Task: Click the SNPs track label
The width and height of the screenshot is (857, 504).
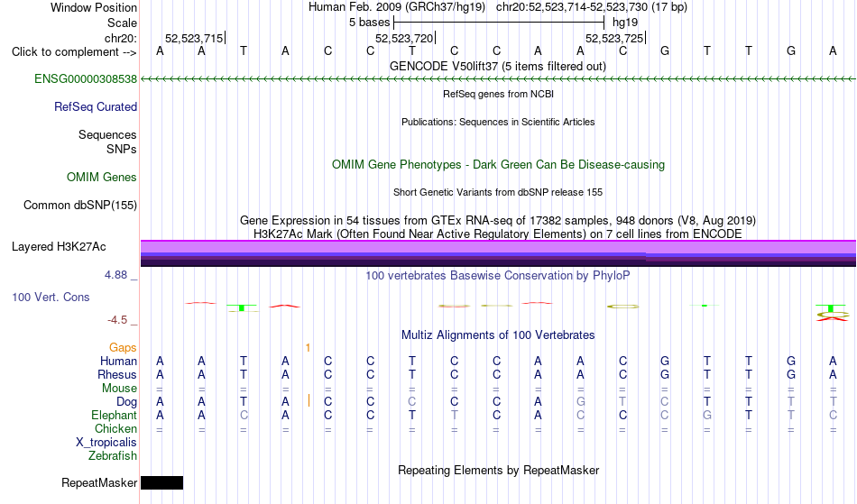Action: [x=122, y=149]
